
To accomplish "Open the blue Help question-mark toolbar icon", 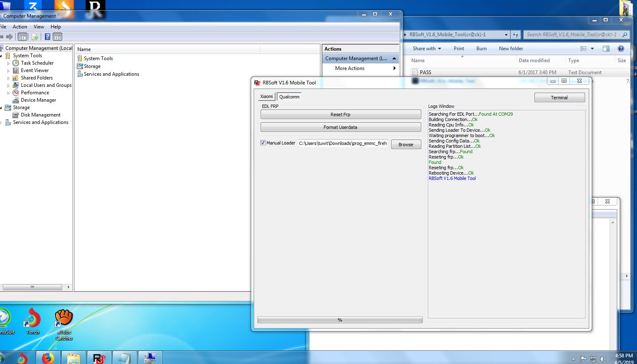I will coord(47,37).
